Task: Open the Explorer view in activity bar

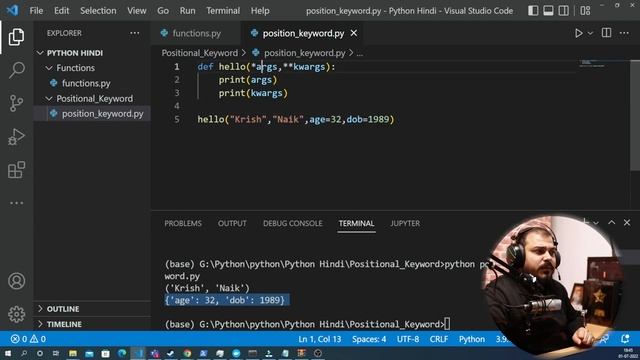Action: (16, 37)
